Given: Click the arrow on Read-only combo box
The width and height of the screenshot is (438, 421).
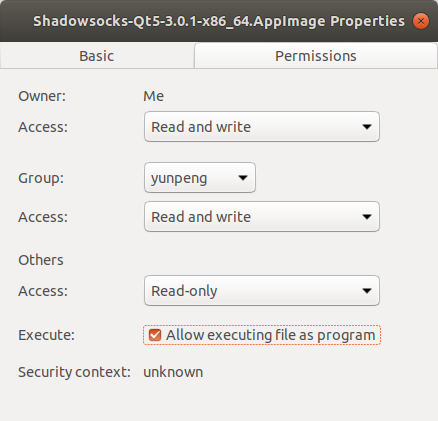Looking at the screenshot, I should click(x=367, y=291).
